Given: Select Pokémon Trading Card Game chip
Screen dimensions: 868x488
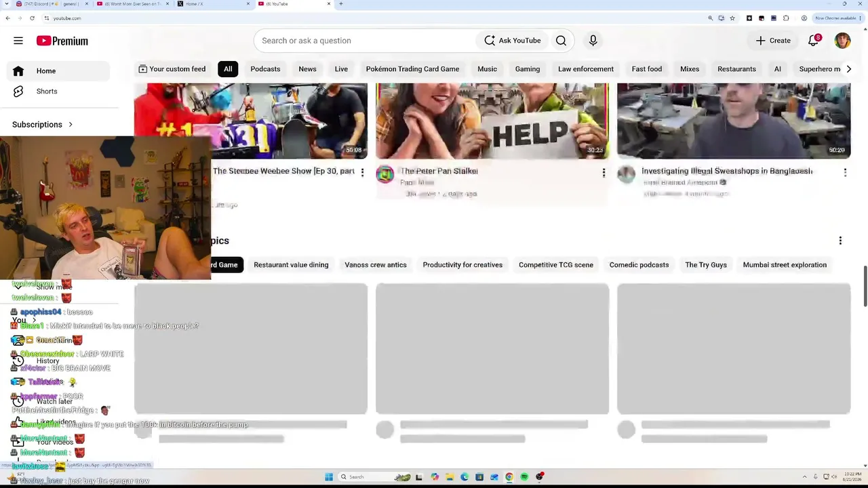Looking at the screenshot, I should (412, 69).
